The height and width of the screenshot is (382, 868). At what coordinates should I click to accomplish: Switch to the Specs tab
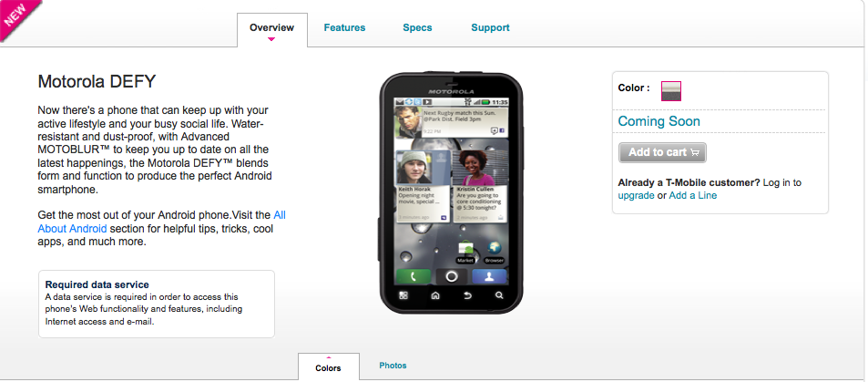coord(417,27)
